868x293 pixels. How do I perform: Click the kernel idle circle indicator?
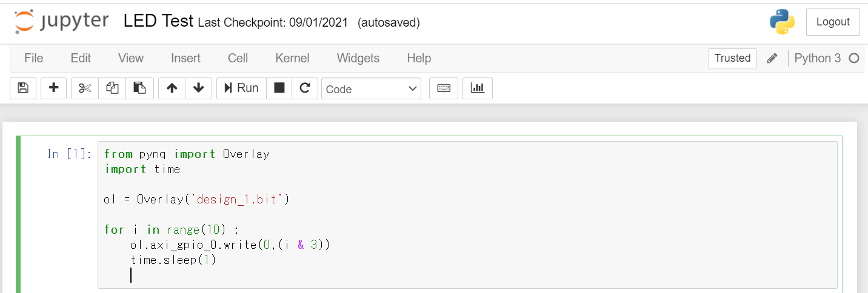click(854, 58)
